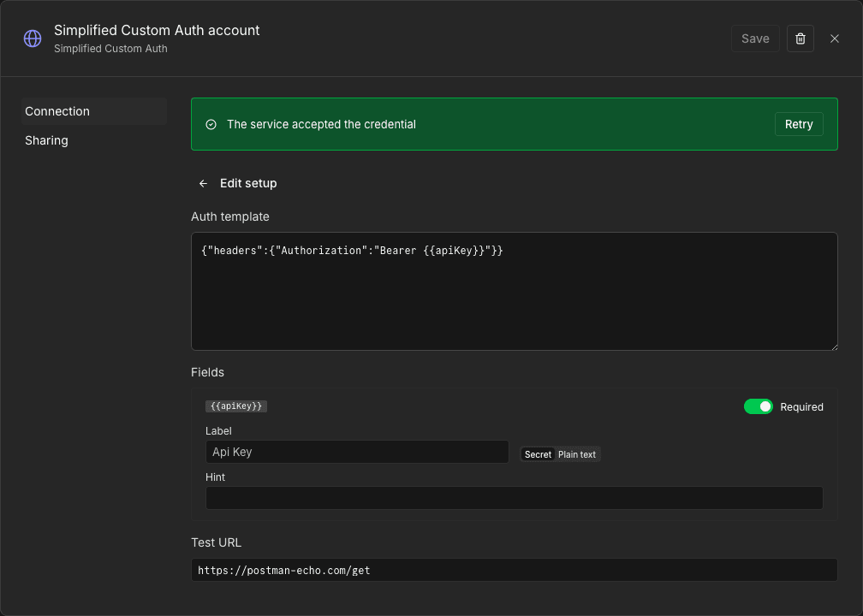Delete credential with trash icon
Viewport: 863px width, 616px height.
click(x=801, y=38)
